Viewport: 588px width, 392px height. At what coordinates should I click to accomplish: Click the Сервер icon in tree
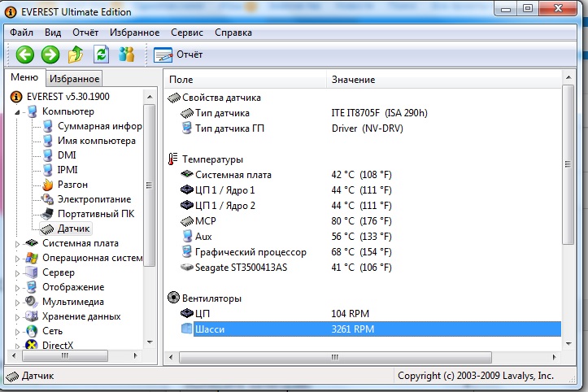pyautogui.click(x=32, y=272)
